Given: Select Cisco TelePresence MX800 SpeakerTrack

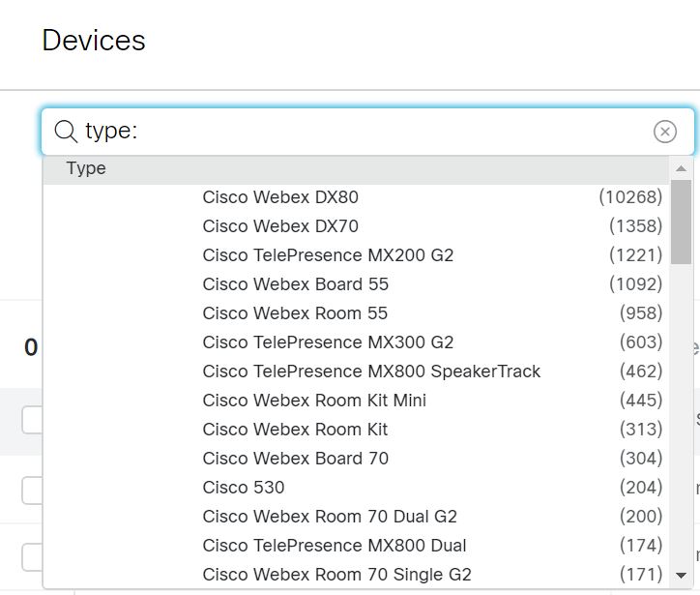Looking at the screenshot, I should pos(356,372).
